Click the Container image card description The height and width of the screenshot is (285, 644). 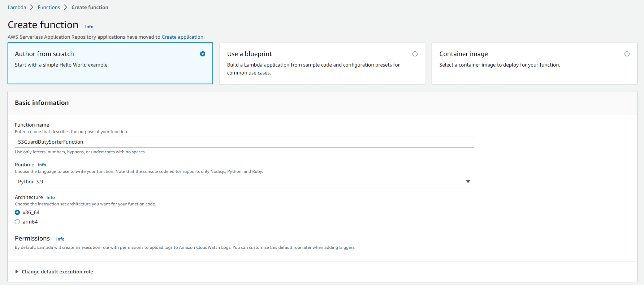[500, 65]
